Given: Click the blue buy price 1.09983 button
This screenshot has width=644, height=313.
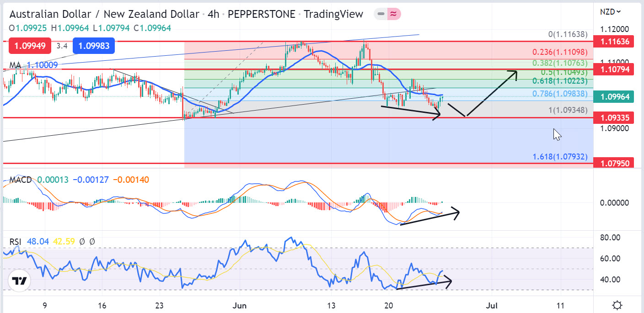Looking at the screenshot, I should point(96,46).
